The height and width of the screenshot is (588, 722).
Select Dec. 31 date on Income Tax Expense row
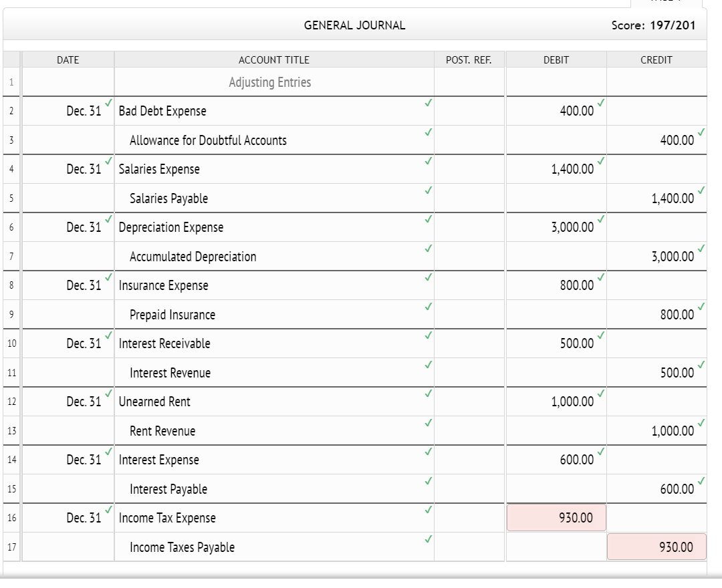(x=84, y=518)
